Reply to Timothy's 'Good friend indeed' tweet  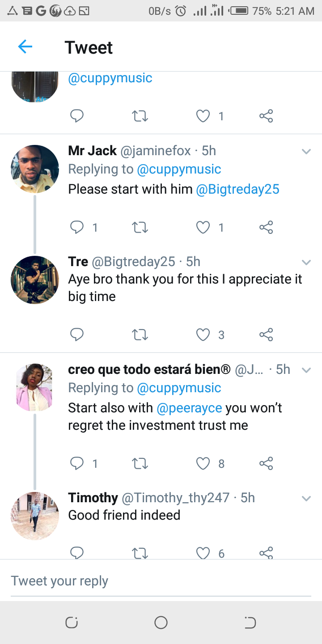[77, 553]
